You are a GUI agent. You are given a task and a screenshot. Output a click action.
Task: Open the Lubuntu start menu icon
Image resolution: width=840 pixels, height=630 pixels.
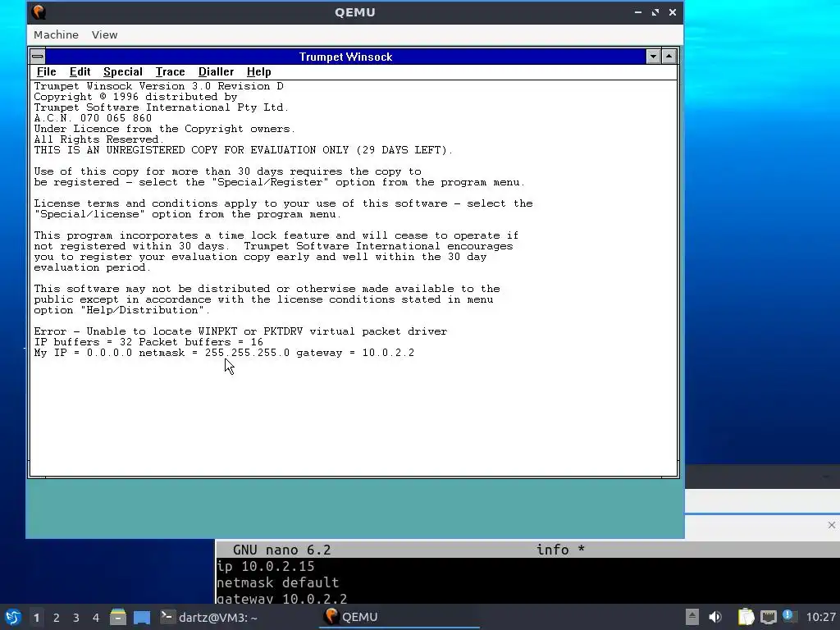click(13, 617)
